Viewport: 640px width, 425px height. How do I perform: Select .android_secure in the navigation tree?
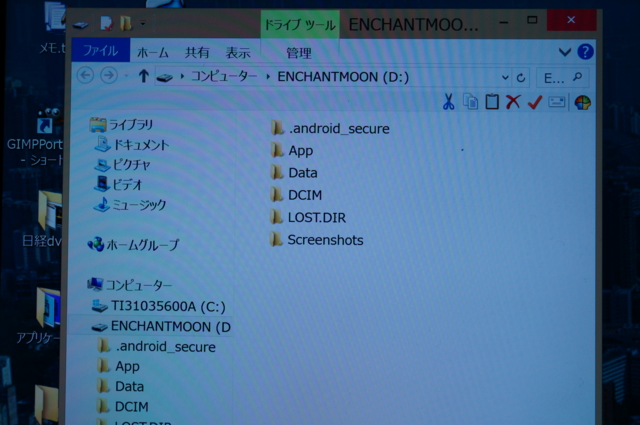(156, 347)
